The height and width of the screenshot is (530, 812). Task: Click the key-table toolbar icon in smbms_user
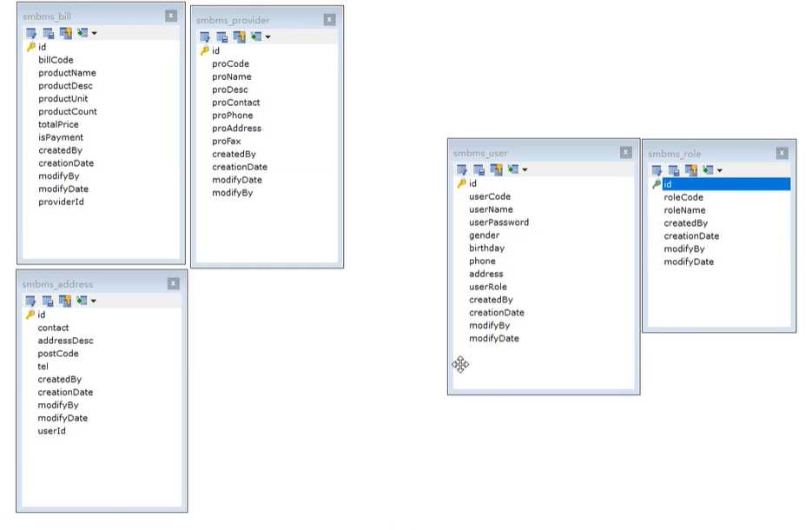tap(496, 169)
